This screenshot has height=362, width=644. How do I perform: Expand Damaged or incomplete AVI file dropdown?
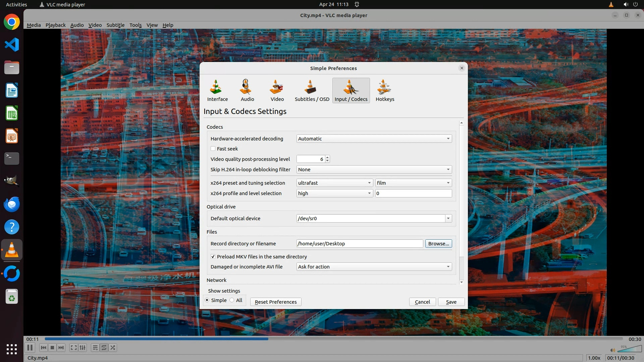click(x=374, y=266)
